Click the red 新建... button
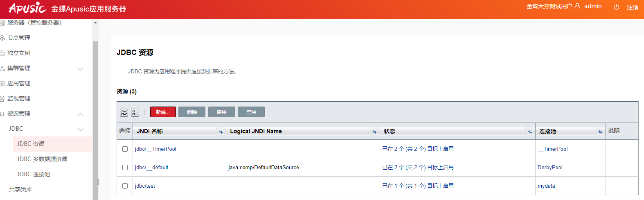 coord(163,112)
